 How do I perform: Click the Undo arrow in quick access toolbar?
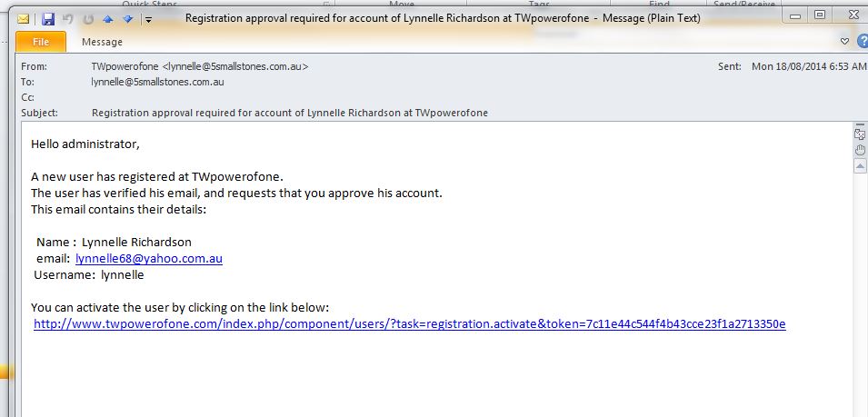tap(68, 19)
